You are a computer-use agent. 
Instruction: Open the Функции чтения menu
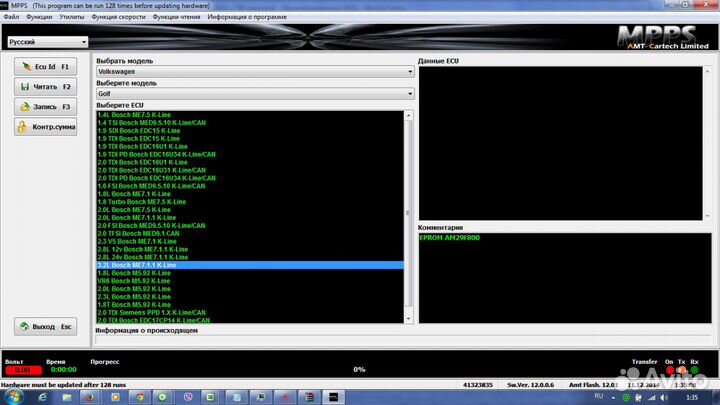176,17
